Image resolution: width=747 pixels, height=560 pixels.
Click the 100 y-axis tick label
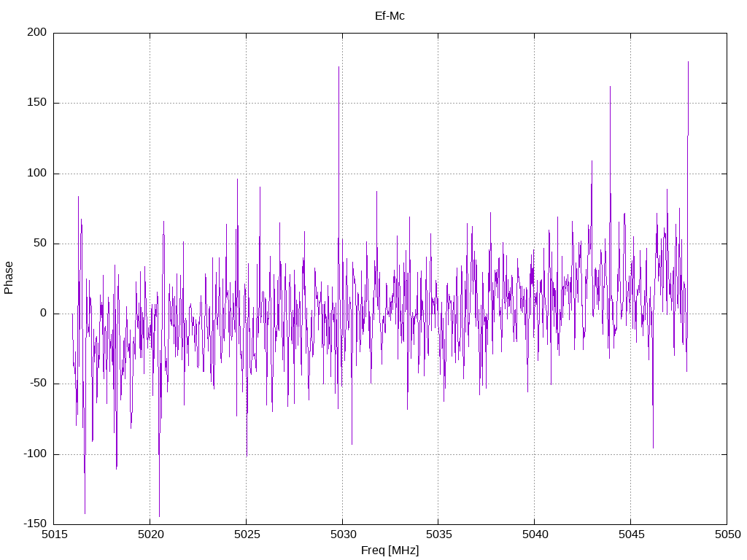(x=37, y=173)
